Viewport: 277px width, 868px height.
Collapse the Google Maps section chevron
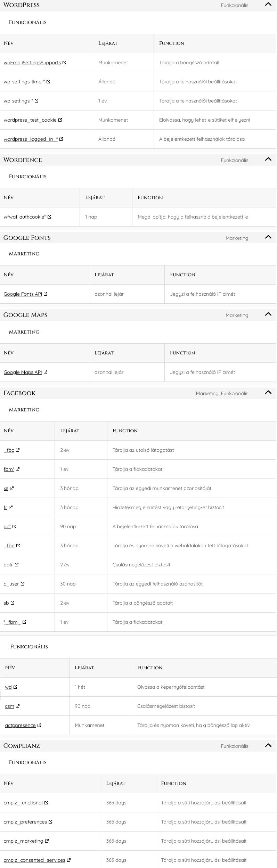[x=268, y=314]
